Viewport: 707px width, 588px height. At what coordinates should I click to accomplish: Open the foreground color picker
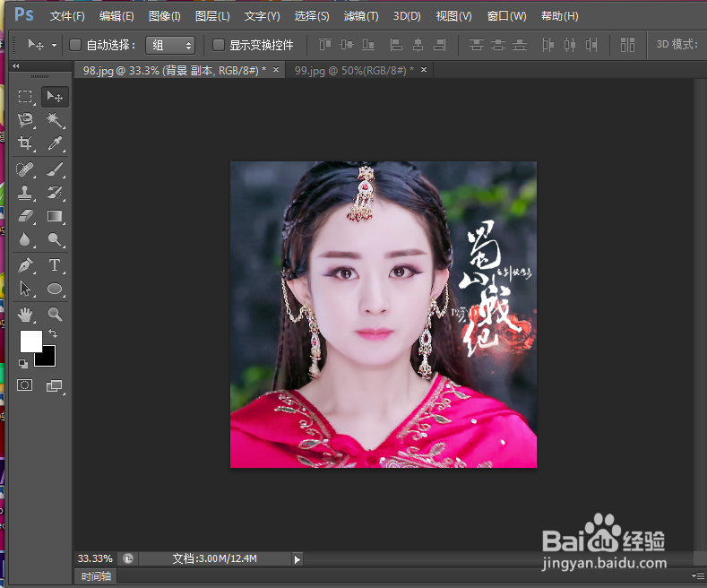pos(30,340)
